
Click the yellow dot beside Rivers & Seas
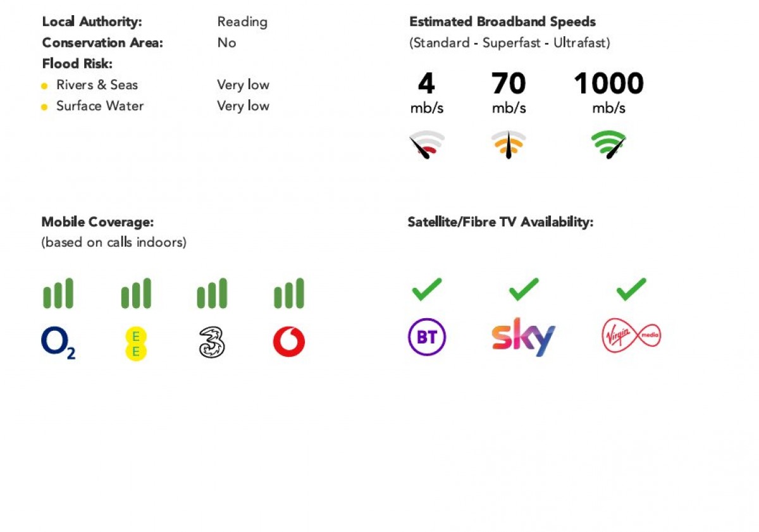point(44,86)
